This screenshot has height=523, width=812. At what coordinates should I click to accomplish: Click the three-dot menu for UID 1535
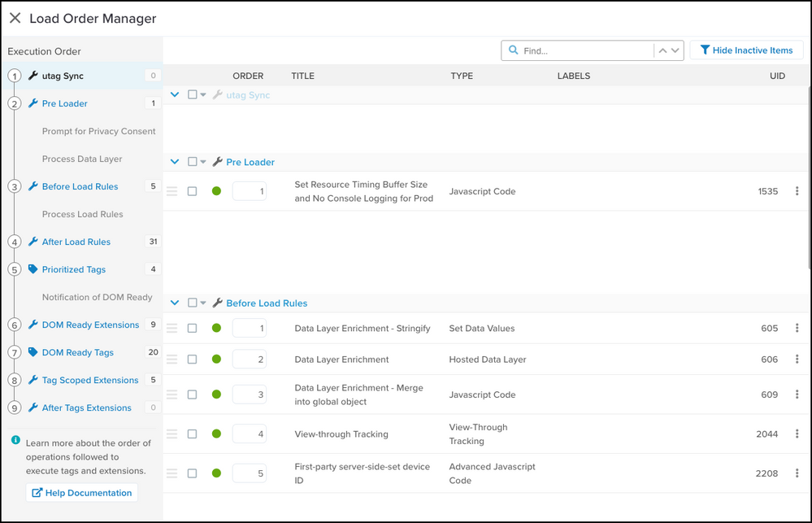797,192
